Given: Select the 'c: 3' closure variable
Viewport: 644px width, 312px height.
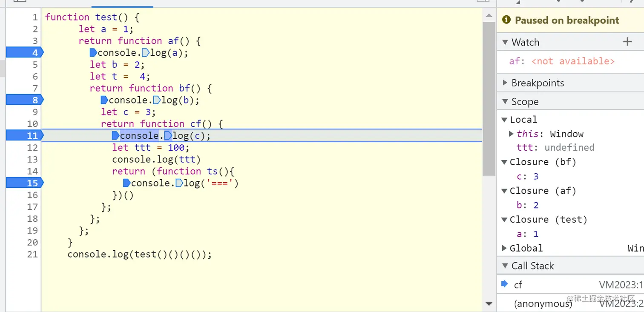Looking at the screenshot, I should [x=528, y=177].
